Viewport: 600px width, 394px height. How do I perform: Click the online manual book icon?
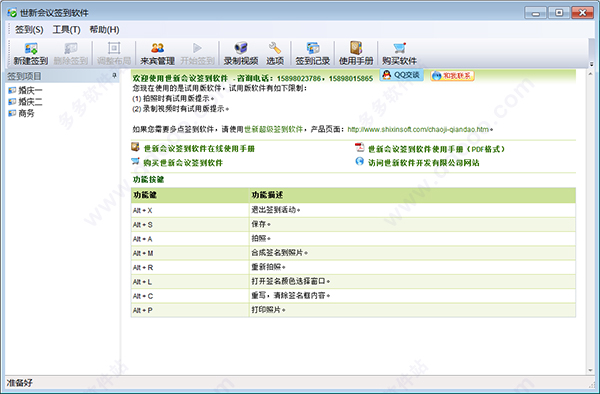(135, 147)
